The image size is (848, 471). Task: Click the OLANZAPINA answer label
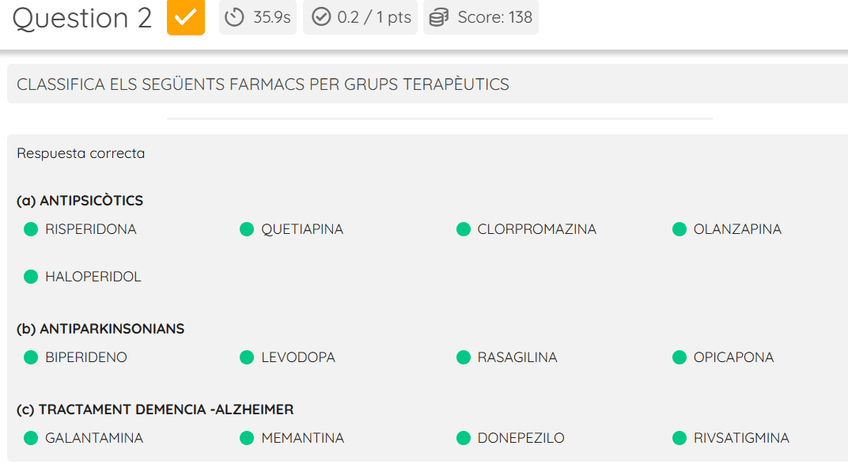[x=737, y=230]
